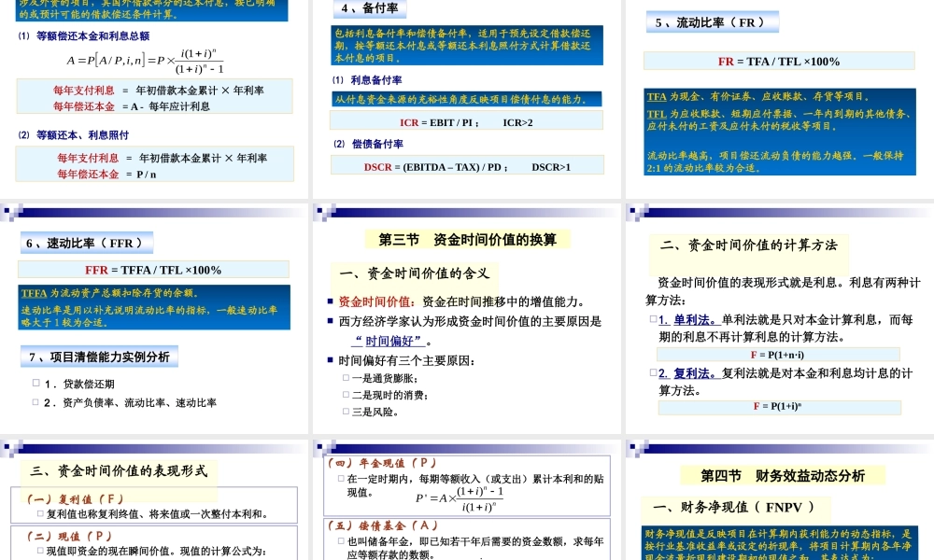
Task: Click the section title '第三节 资金时间价值的换算'
Action: (468, 239)
